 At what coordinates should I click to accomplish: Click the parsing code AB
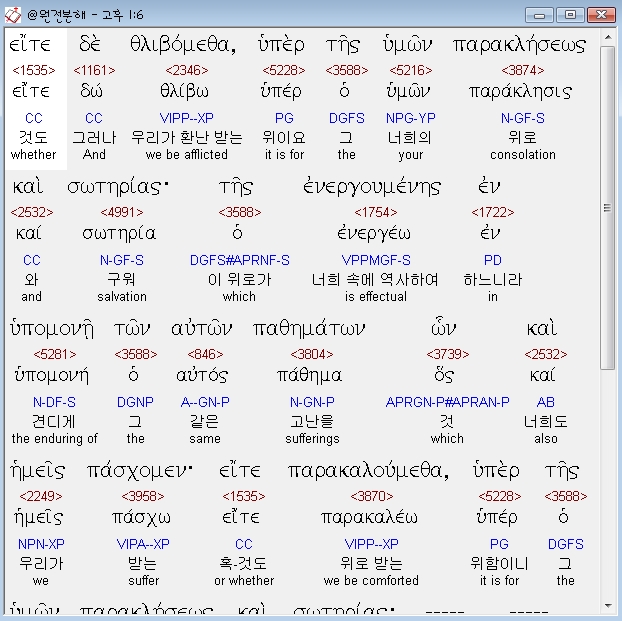click(545, 402)
